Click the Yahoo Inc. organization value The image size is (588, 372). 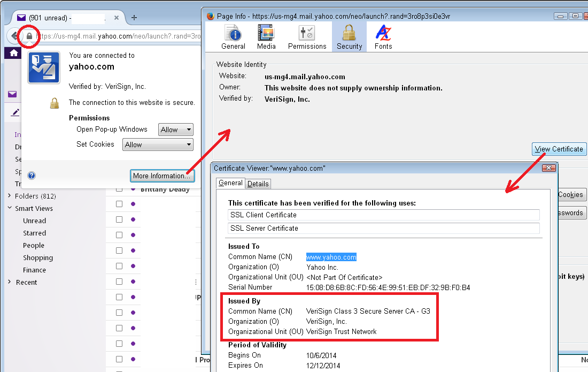pos(322,267)
